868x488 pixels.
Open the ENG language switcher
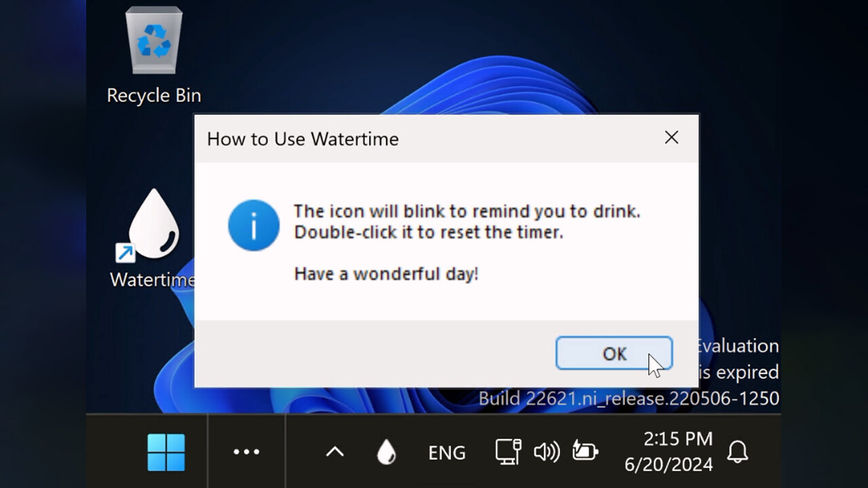tap(446, 452)
